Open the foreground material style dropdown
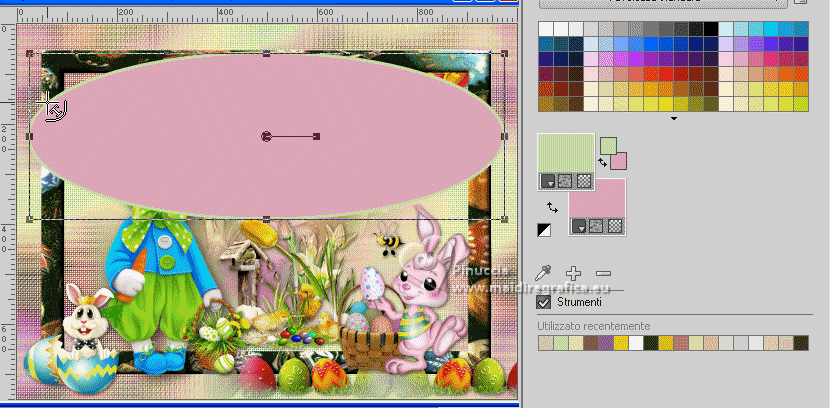This screenshot has height=408, width=830. [x=547, y=182]
